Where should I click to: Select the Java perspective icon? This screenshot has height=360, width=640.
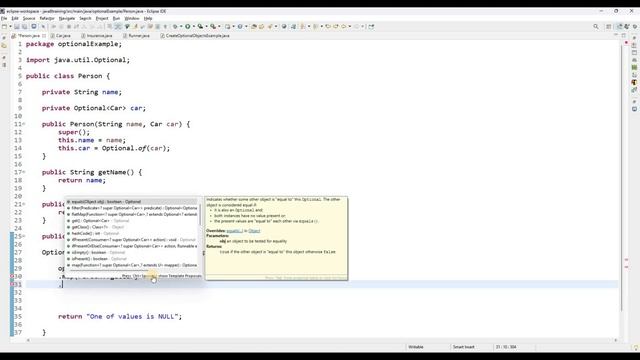[x=619, y=27]
